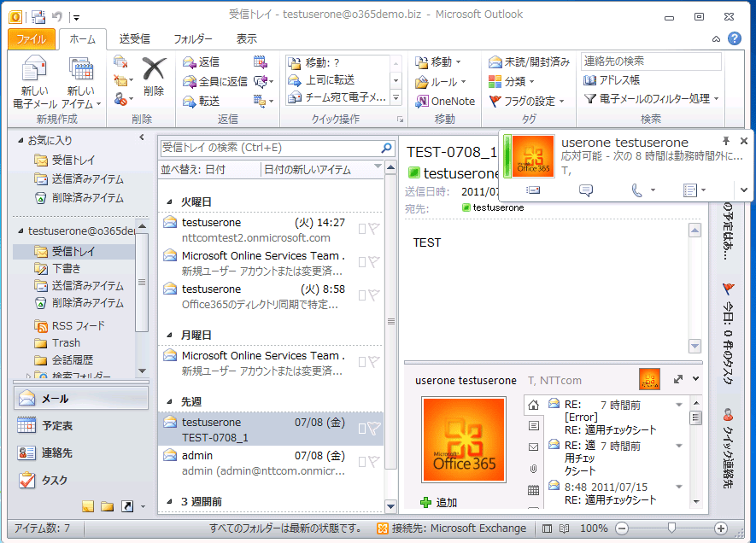Viewport: 756px width, 543px height.
Task: Zoom in with the plus button
Action: pos(721,528)
